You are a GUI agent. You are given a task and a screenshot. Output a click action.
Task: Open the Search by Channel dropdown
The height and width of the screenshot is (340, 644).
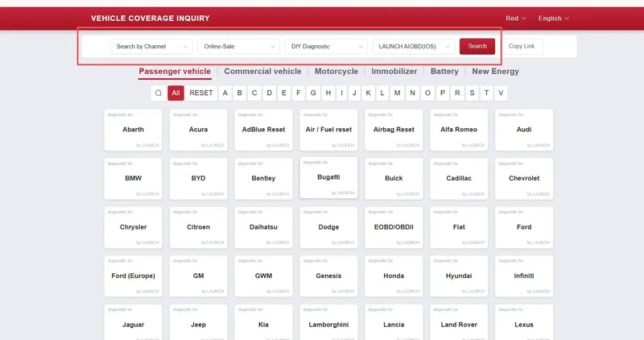click(x=151, y=47)
